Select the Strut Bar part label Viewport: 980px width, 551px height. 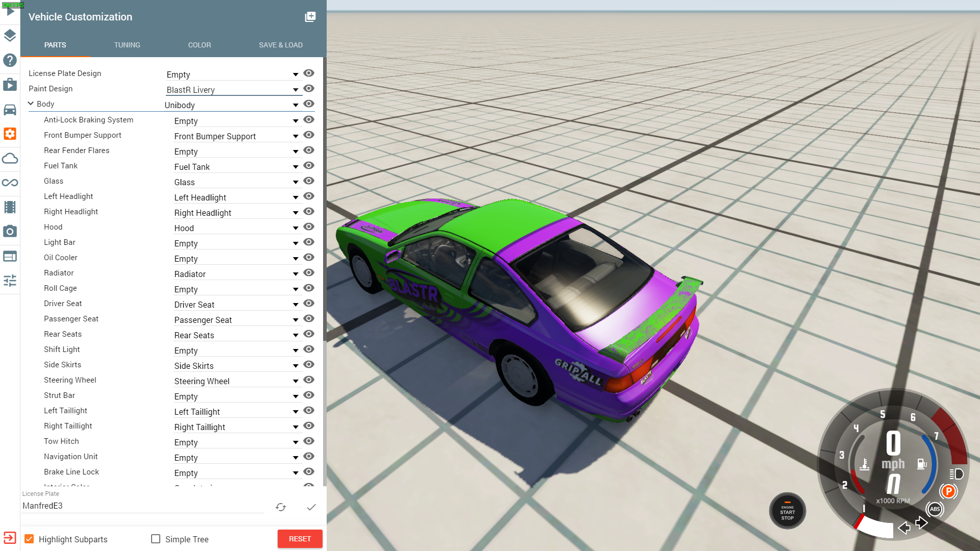[x=59, y=395]
